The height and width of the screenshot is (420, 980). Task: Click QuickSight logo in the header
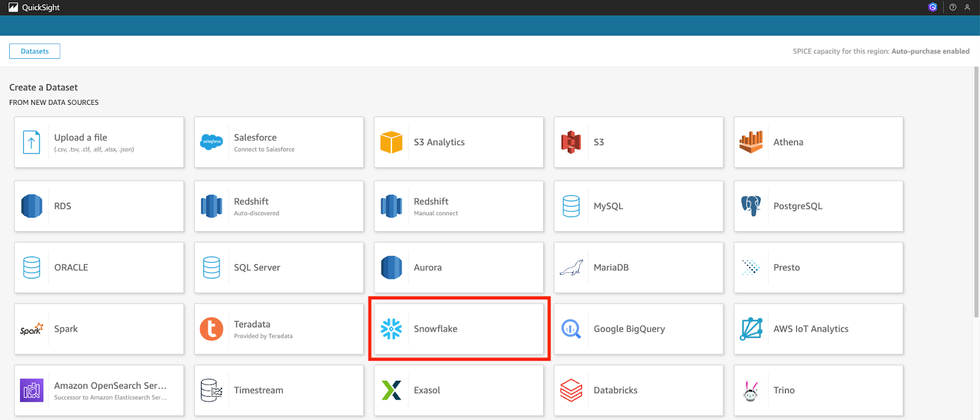point(34,7)
